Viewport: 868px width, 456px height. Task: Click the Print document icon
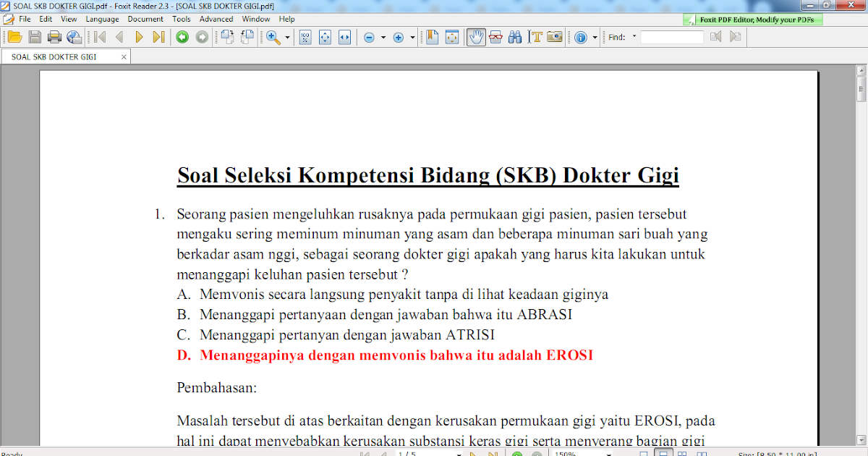(54, 38)
